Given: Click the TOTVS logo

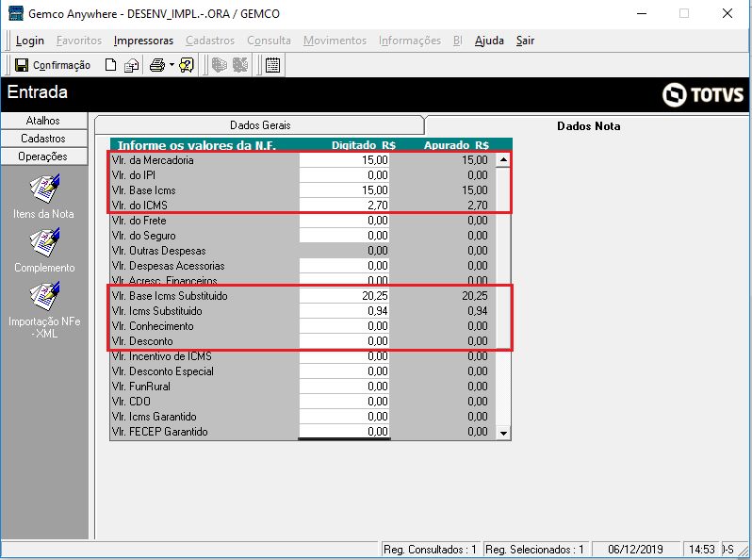Looking at the screenshot, I should [703, 94].
